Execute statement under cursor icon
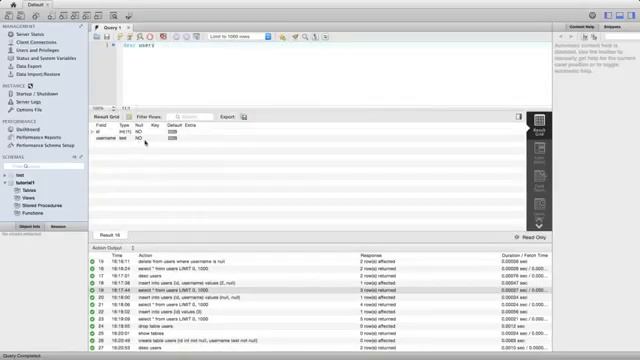Image resolution: width=640 pixels, height=360 pixels. point(130,37)
